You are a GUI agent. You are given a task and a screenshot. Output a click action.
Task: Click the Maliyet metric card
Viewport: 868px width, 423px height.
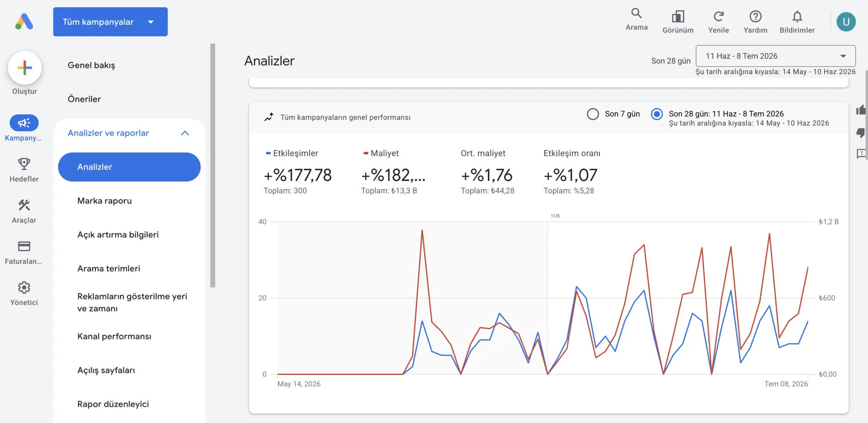coord(394,172)
